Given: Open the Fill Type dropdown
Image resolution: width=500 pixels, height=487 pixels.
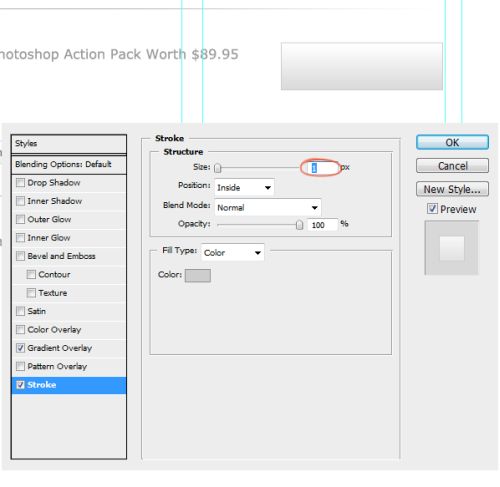Looking at the screenshot, I should (x=233, y=252).
